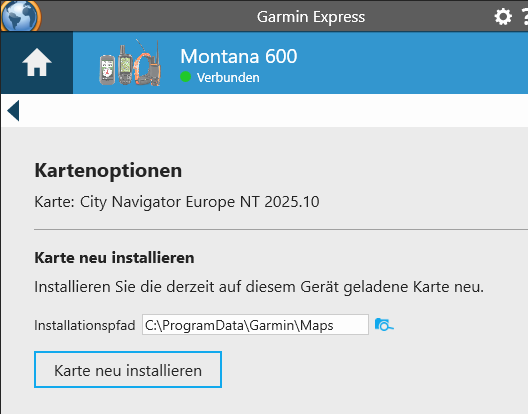Viewport: 528px width, 414px height.
Task: Select the Installieren Sie die derzeit description text
Action: point(259,287)
